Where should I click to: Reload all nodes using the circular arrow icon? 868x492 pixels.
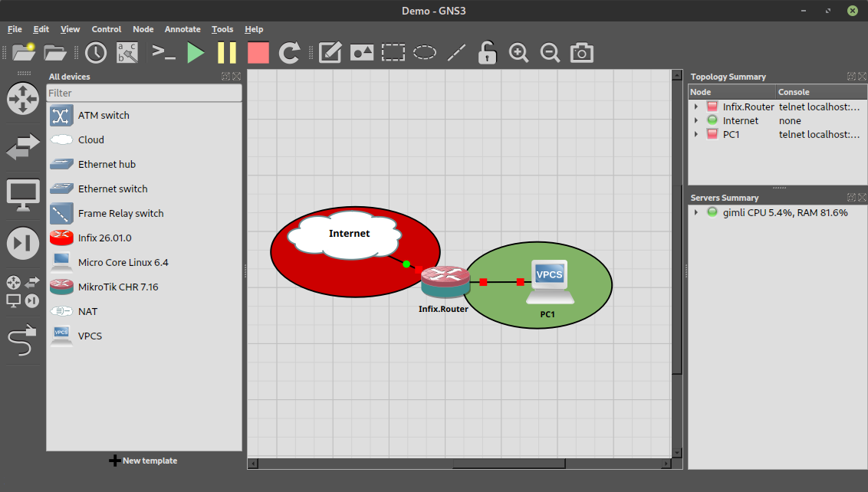coord(289,53)
